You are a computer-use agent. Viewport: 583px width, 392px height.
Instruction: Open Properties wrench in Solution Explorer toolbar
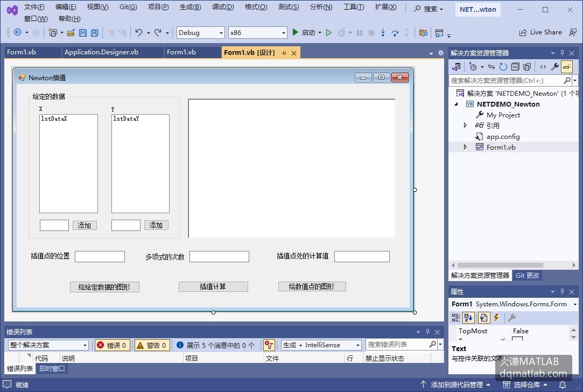tap(555, 67)
